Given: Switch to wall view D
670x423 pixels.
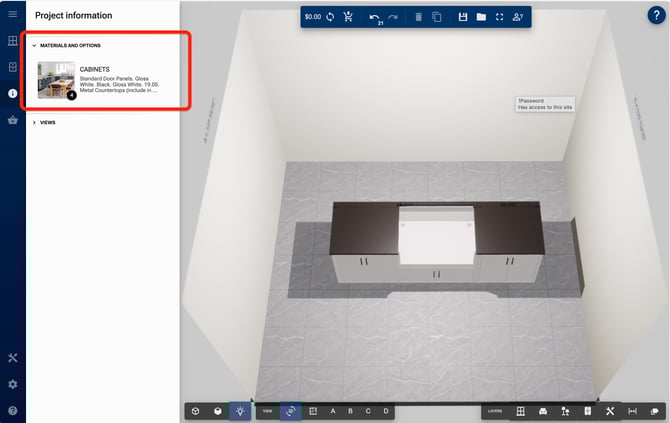Looking at the screenshot, I should point(385,411).
